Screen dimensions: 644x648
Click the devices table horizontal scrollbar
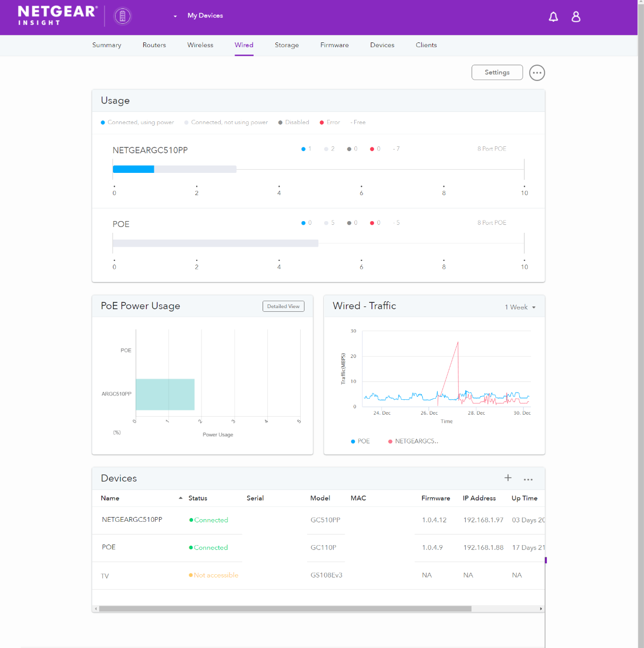(x=285, y=609)
